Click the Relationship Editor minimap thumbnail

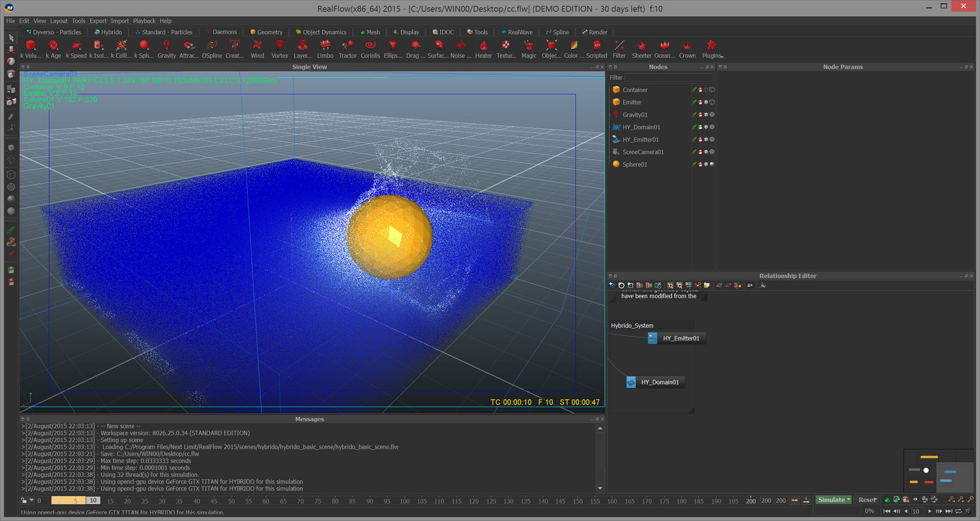click(939, 471)
